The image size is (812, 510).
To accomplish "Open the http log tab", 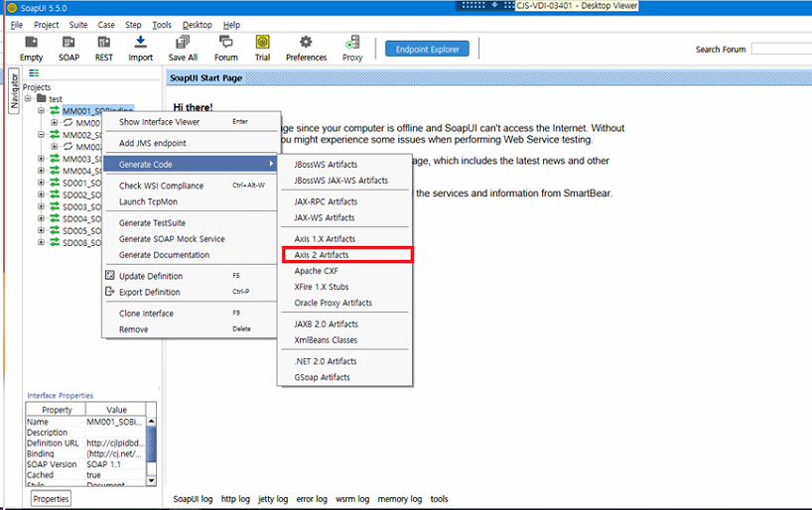I will click(235, 499).
